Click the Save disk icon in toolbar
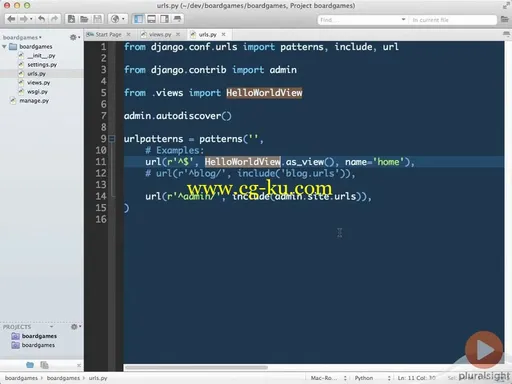 [97, 19]
